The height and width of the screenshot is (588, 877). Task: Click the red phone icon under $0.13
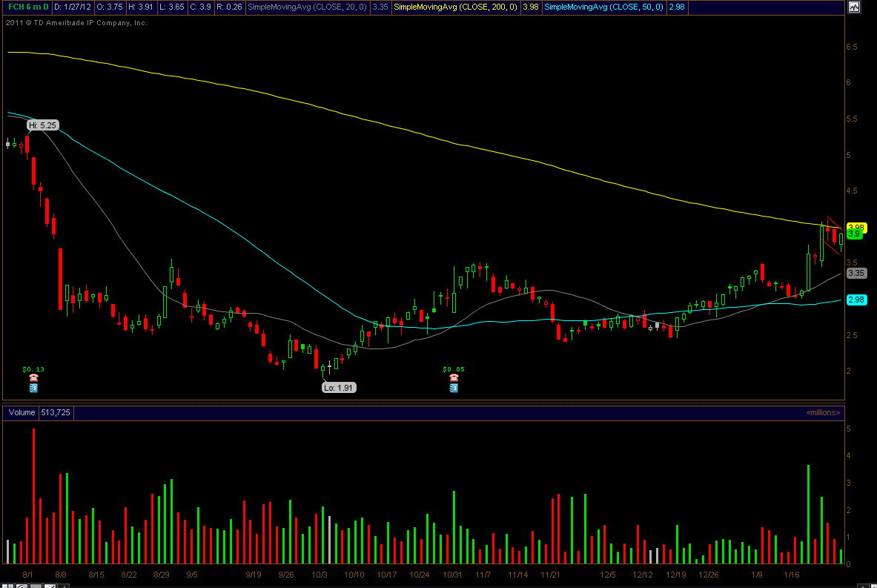click(x=33, y=378)
